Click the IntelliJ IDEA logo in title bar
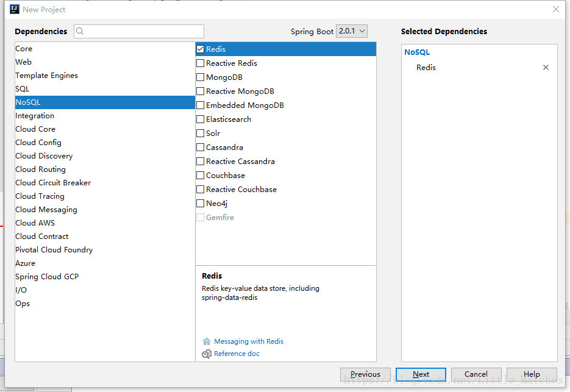This screenshot has width=570, height=392. tap(14, 9)
